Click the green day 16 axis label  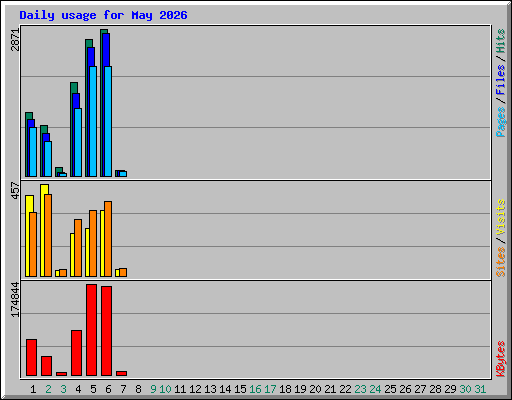(x=255, y=389)
